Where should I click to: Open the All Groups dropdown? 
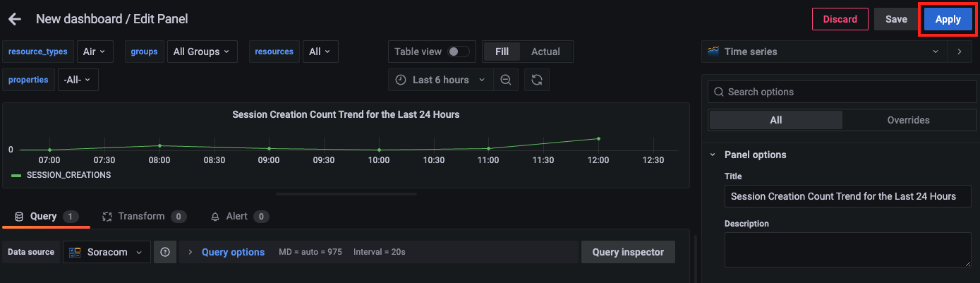[x=202, y=52]
